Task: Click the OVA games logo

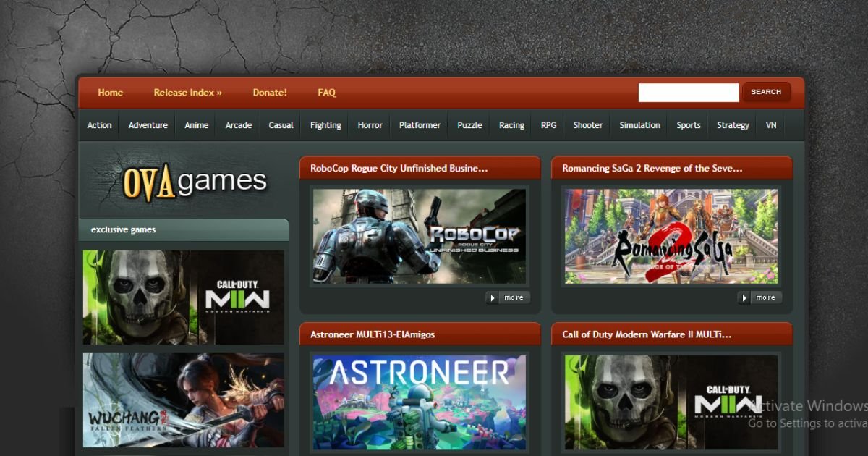Action: [195, 182]
